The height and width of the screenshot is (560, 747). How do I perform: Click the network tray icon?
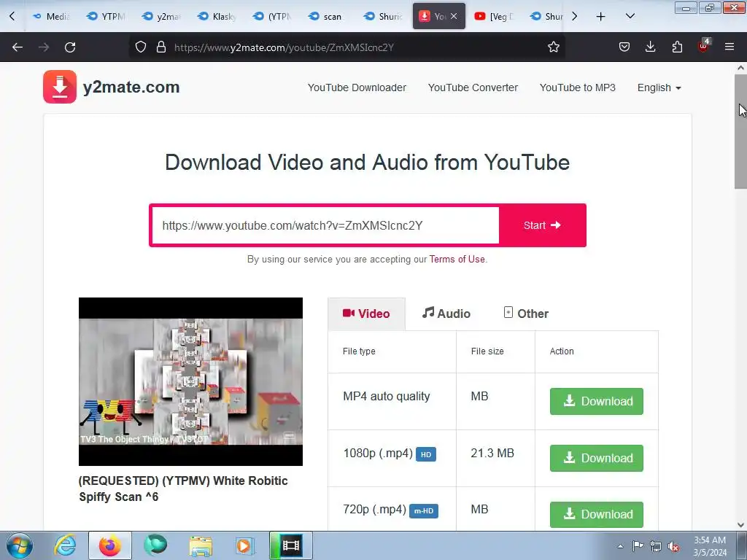pyautogui.click(x=656, y=547)
